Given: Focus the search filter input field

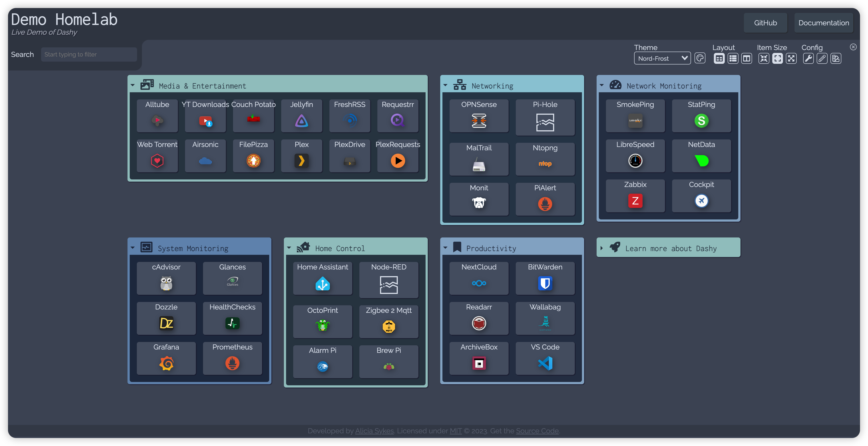Looking at the screenshot, I should click(89, 54).
